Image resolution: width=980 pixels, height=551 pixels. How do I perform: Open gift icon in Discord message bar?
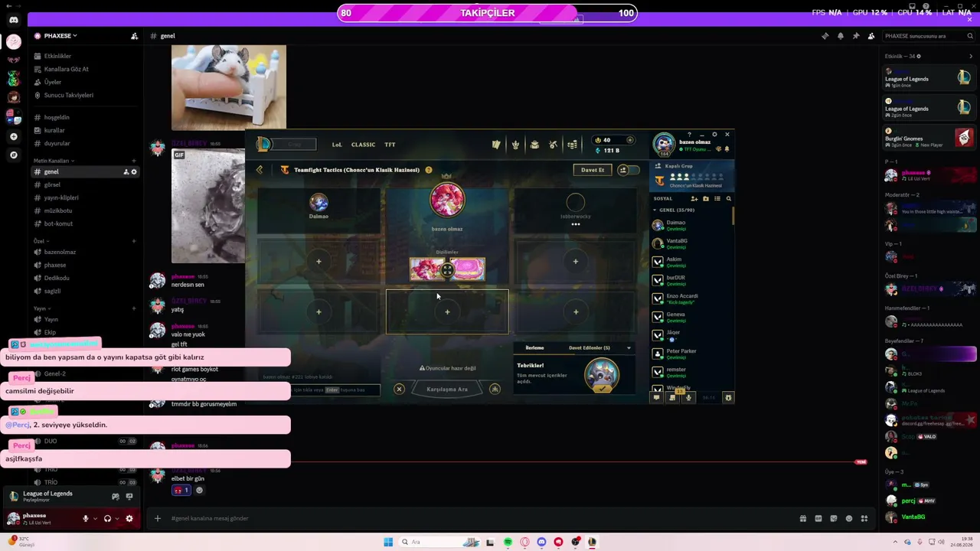pyautogui.click(x=802, y=518)
